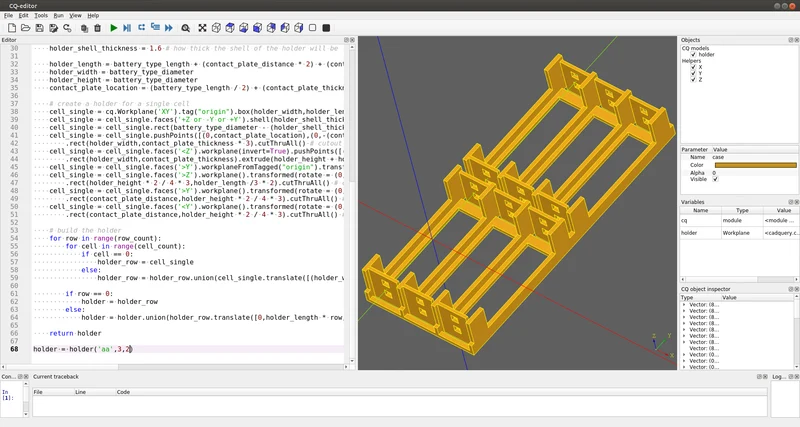Screen dimensions: 800x427
Task: Switch to left view cube icon
Action: 285,28
